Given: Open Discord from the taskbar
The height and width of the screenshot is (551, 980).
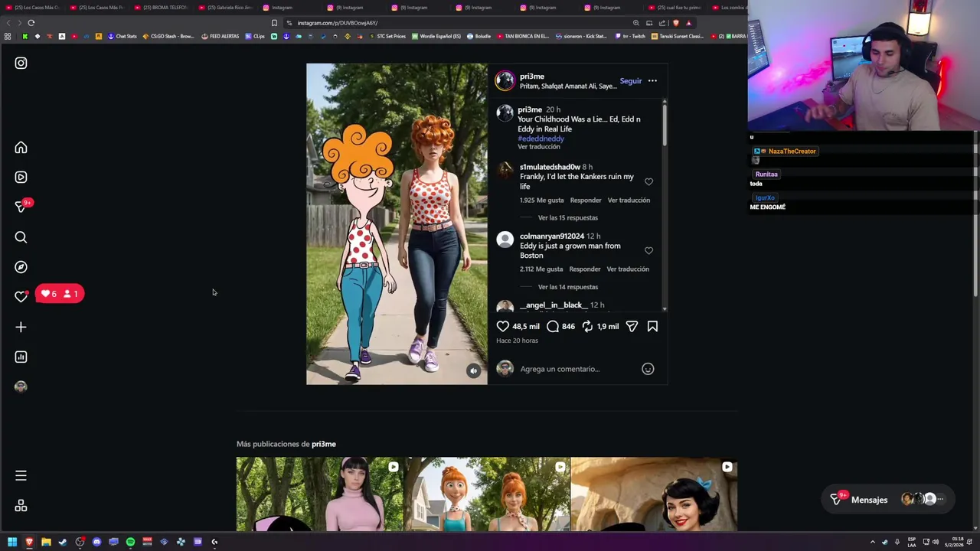Looking at the screenshot, I should [x=96, y=542].
